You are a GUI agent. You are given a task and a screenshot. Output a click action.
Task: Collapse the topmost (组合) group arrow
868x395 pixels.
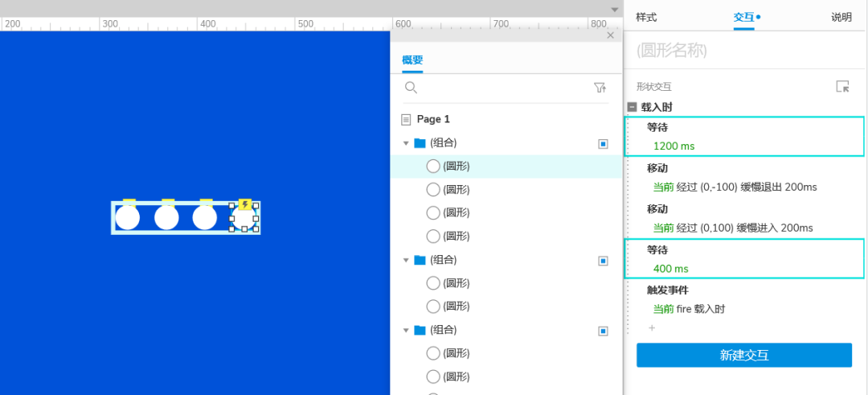pos(407,143)
